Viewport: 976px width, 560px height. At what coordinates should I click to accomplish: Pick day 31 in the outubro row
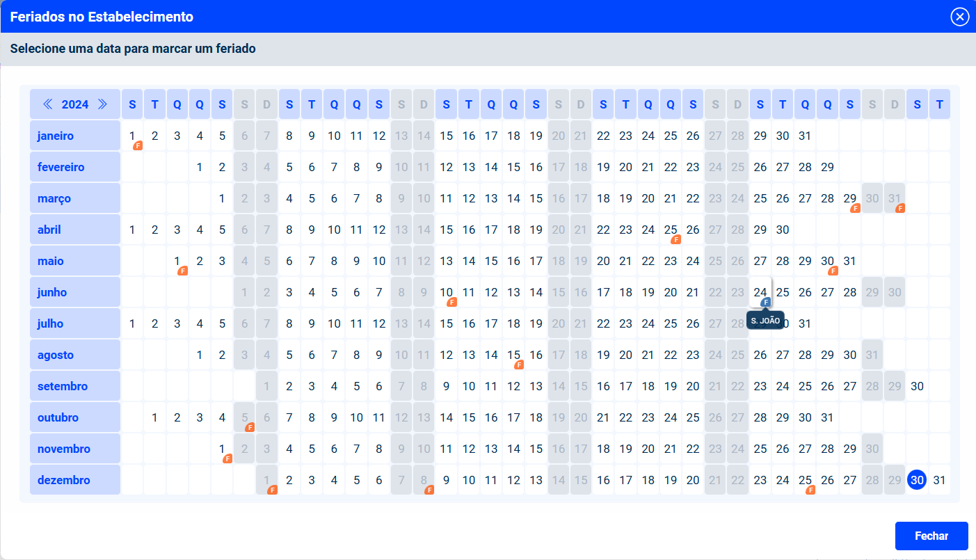(827, 417)
